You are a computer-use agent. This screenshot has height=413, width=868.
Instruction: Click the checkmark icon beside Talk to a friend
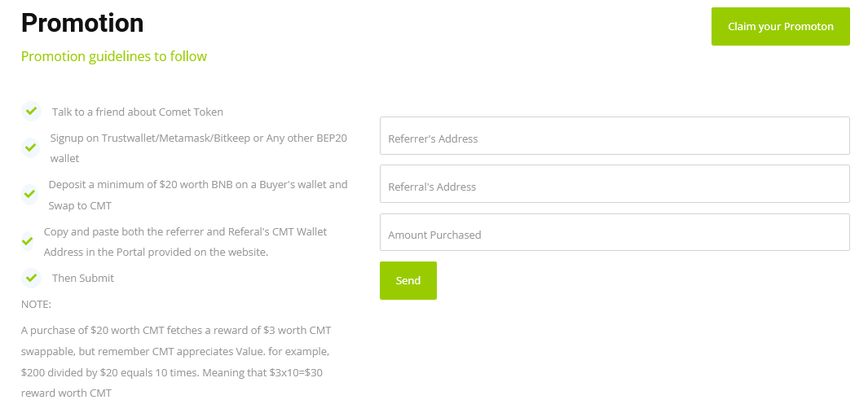(x=31, y=112)
